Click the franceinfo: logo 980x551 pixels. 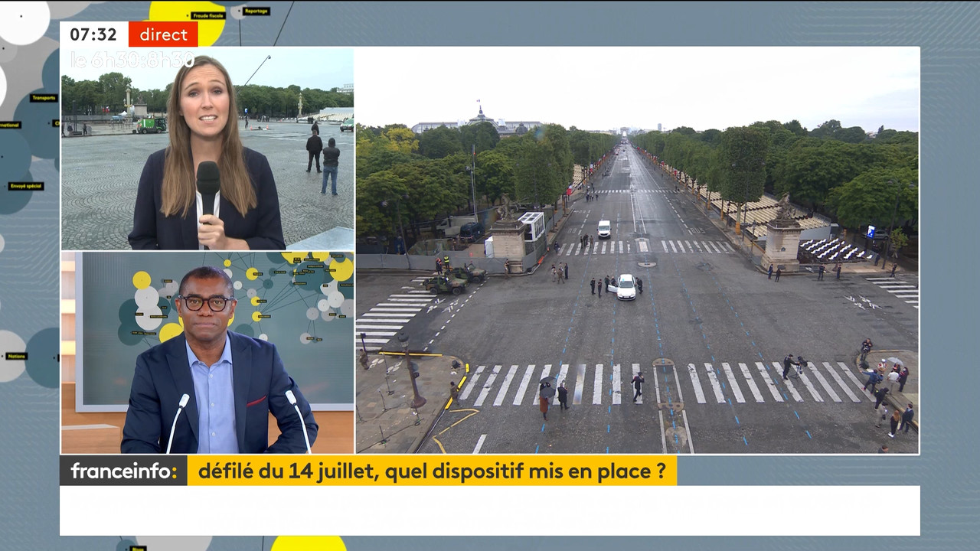(x=123, y=471)
